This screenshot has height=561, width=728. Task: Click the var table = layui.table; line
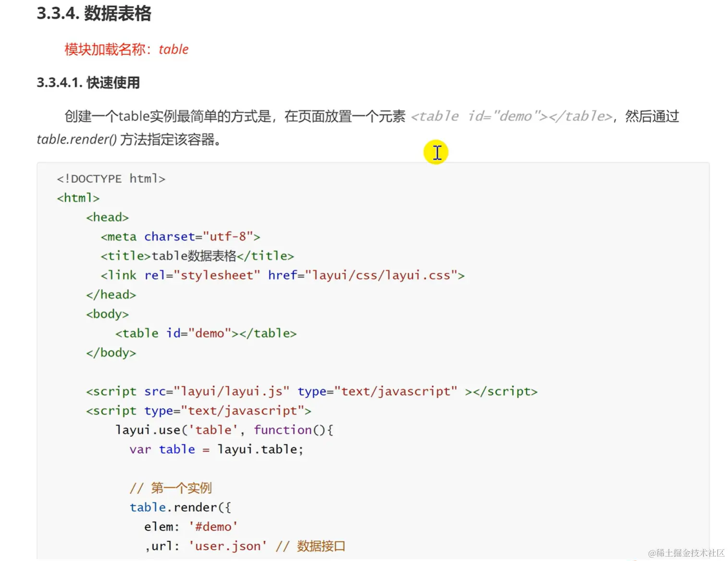216,449
